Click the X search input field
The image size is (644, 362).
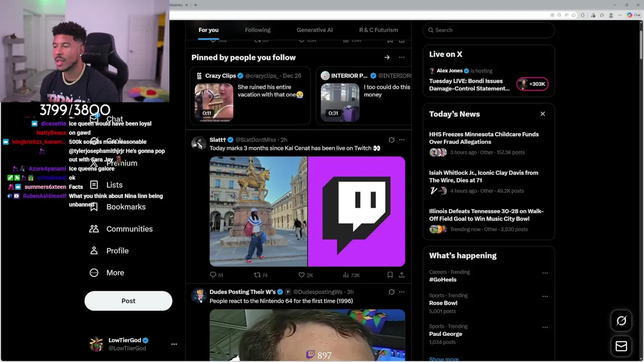[x=489, y=30]
